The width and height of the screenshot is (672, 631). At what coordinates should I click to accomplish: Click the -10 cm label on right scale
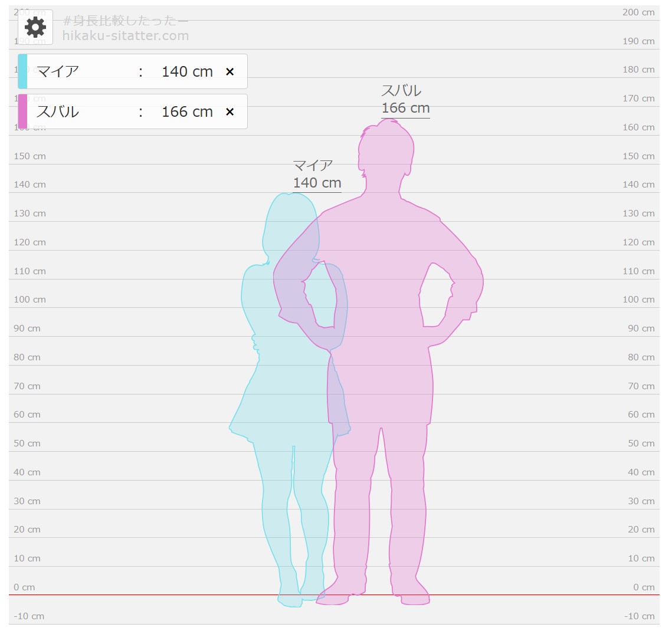pyautogui.click(x=639, y=616)
